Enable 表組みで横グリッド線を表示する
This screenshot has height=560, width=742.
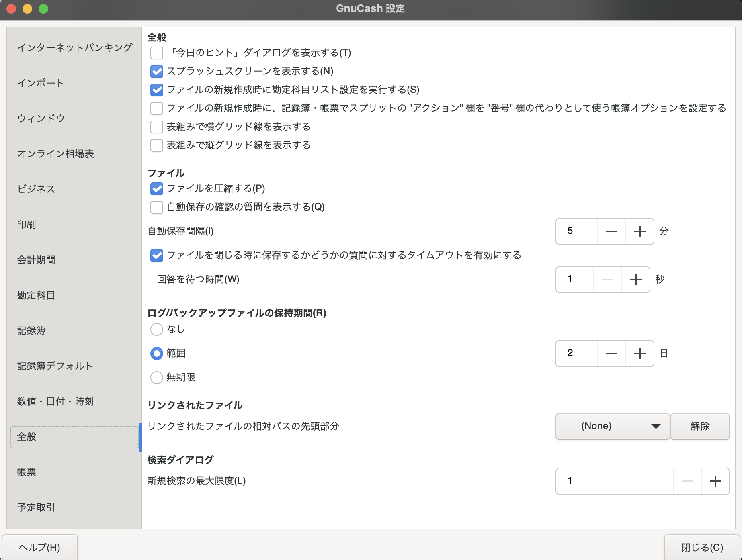click(156, 127)
